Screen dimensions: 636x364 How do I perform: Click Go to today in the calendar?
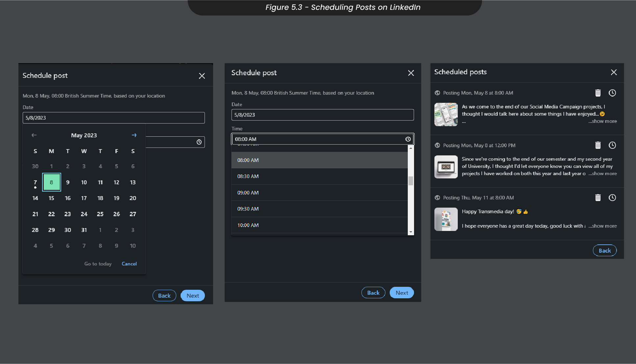pos(98,264)
